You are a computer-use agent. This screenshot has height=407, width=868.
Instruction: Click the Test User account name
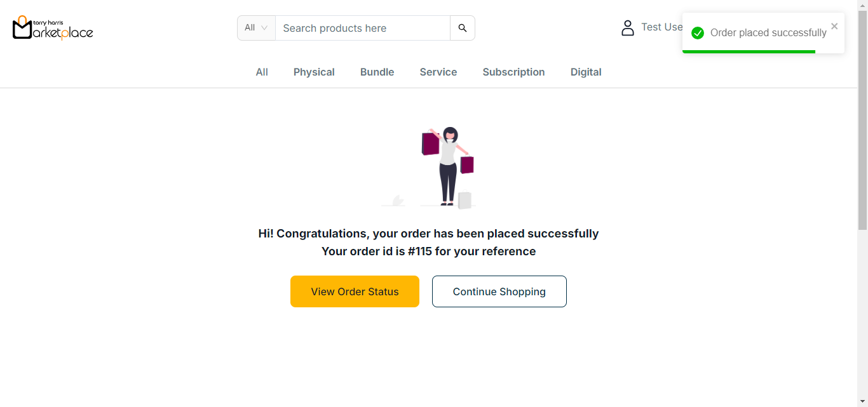click(661, 27)
